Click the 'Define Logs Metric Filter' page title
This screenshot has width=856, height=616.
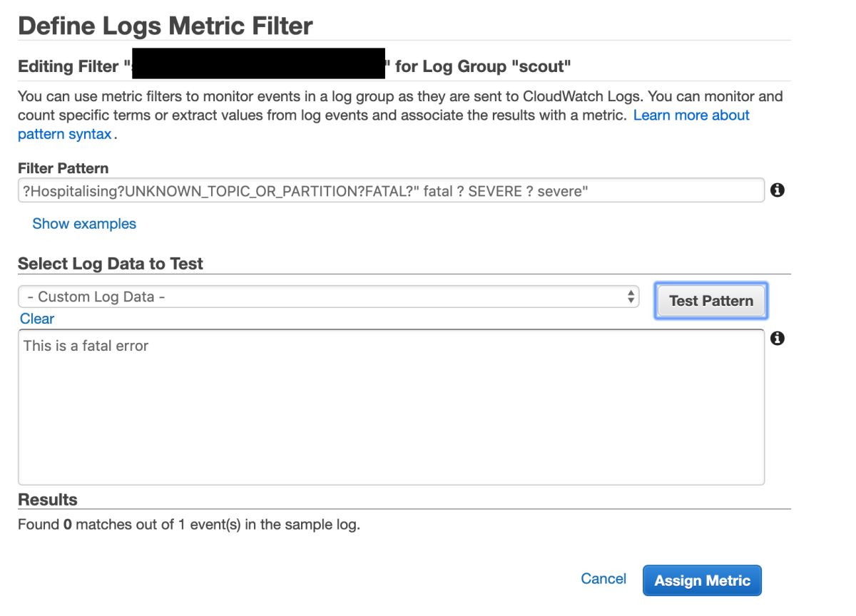pyautogui.click(x=165, y=26)
